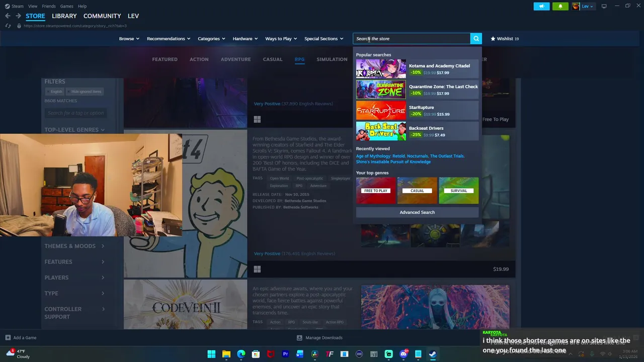Viewport: 644px width, 362px height.
Task: Click the Search the store field
Action: point(412,39)
